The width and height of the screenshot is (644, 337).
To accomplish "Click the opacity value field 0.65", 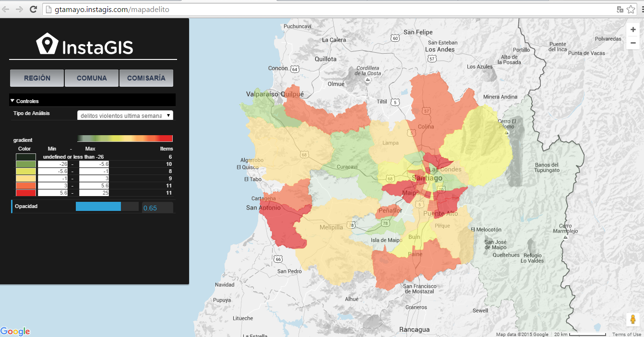I will click(x=157, y=208).
